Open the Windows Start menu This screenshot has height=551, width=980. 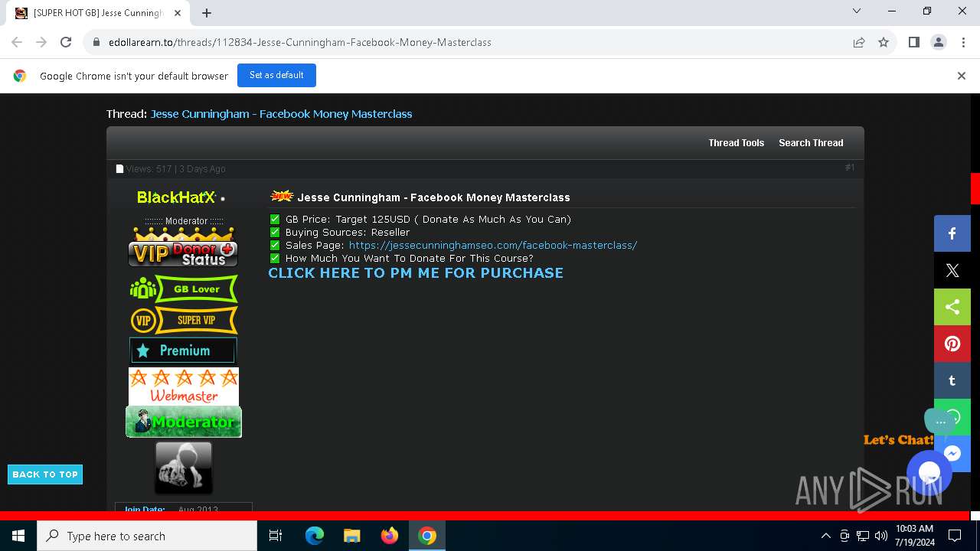pos(18,536)
